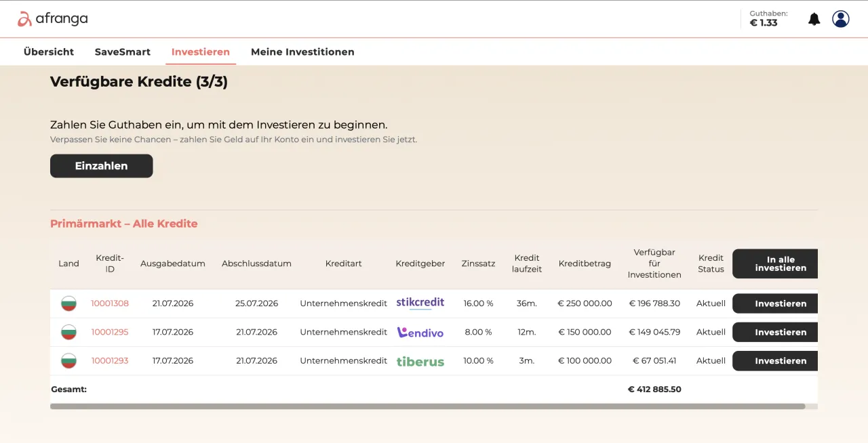
Task: Click the Kreditgeber column header
Action: (420, 263)
